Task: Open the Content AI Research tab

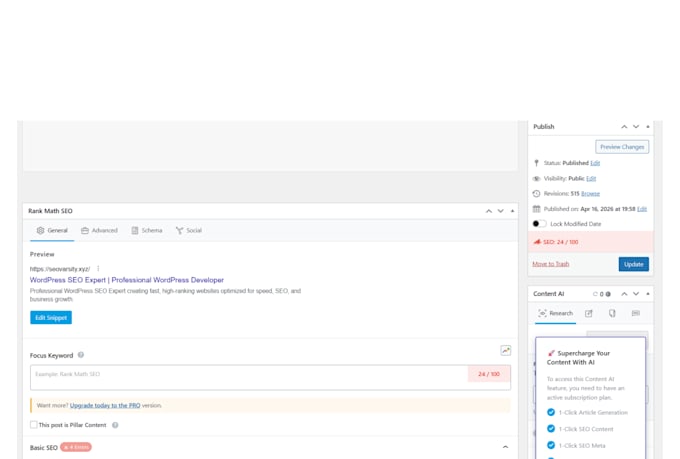Action: pos(556,313)
